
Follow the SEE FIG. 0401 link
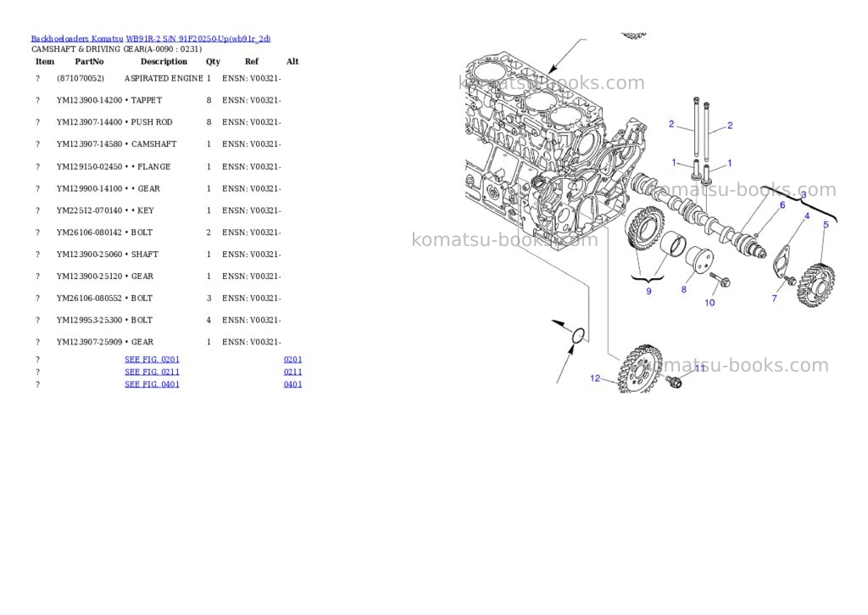(153, 384)
